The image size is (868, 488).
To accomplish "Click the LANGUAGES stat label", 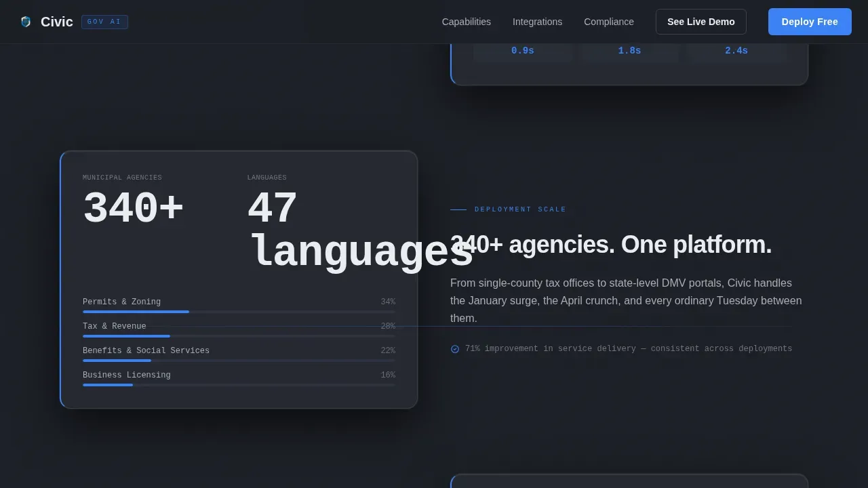I will point(267,178).
